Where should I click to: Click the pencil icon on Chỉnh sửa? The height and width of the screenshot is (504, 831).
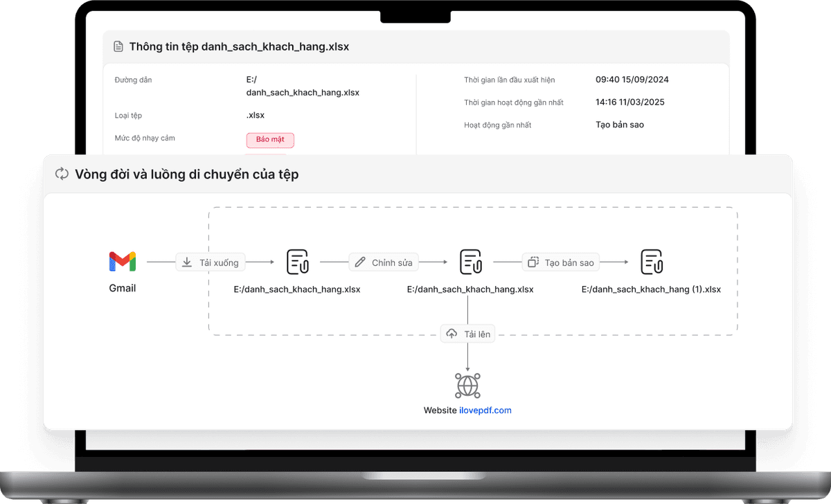click(x=359, y=262)
